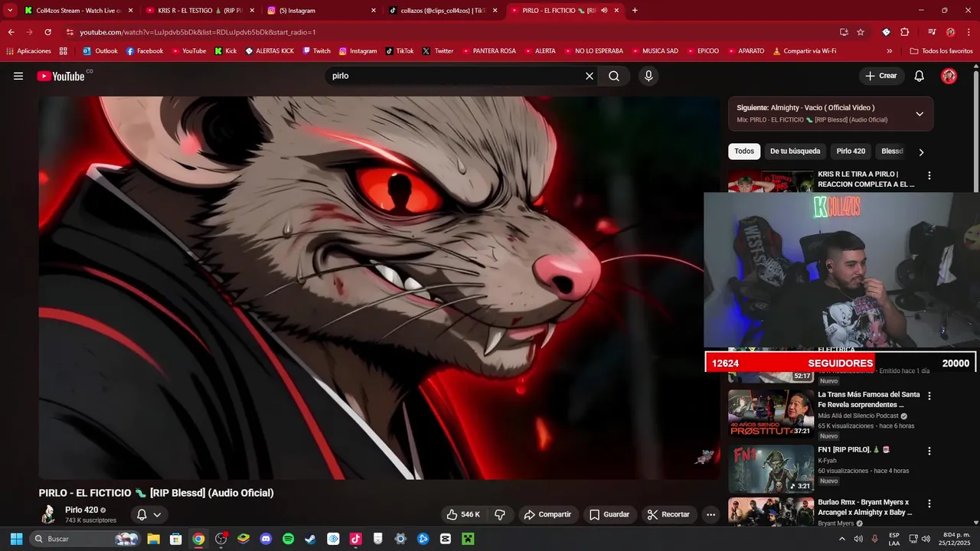Open Burlao Rmx video title
Image resolution: width=980 pixels, height=551 pixels.
point(864,507)
